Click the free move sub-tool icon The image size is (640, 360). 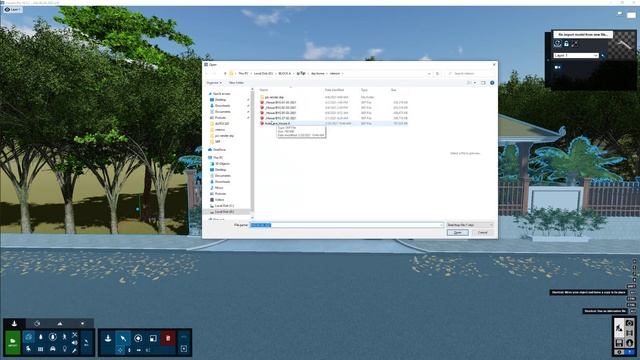pyautogui.click(x=120, y=350)
